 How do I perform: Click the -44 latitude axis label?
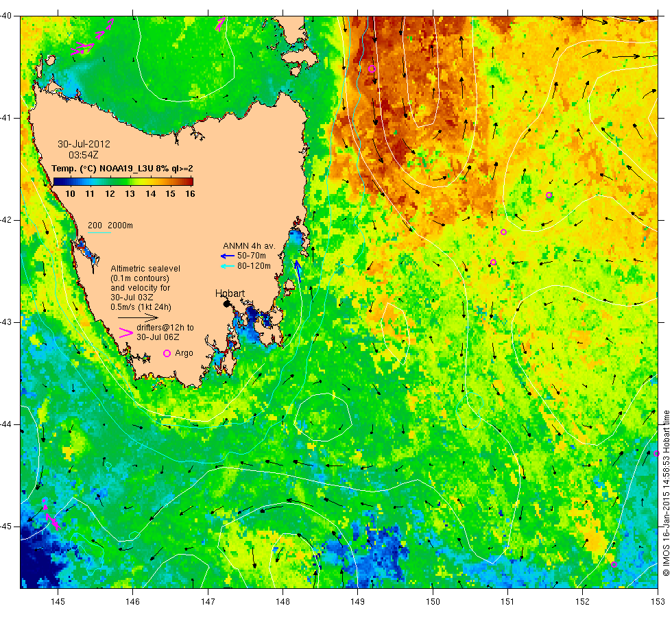[x=6, y=424]
